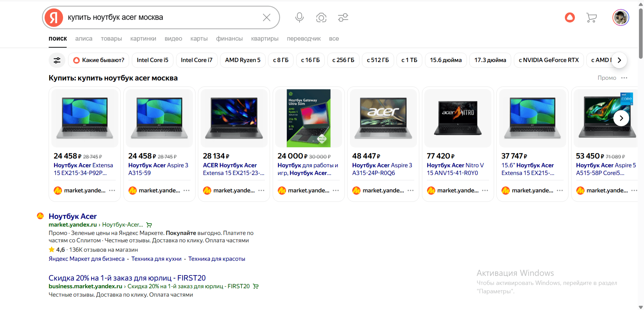Open the Ноутбук Acer search result title
Screen dimensions: 644x310
pos(72,216)
